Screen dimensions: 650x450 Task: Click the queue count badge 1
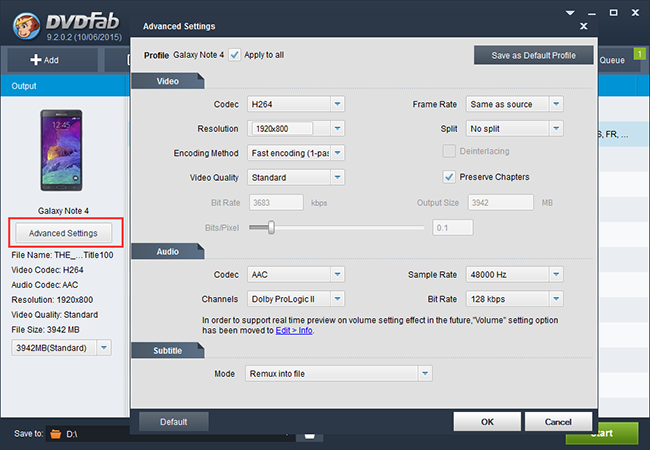pyautogui.click(x=639, y=54)
